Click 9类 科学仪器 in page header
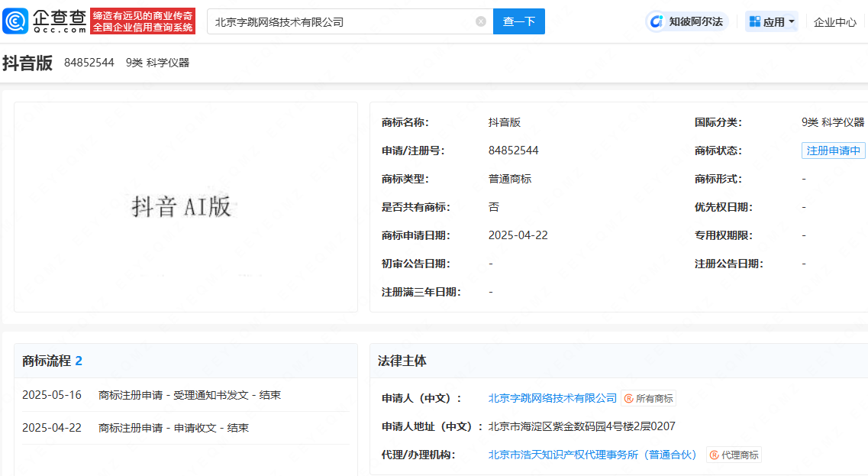The image size is (868, 476). 157,63
